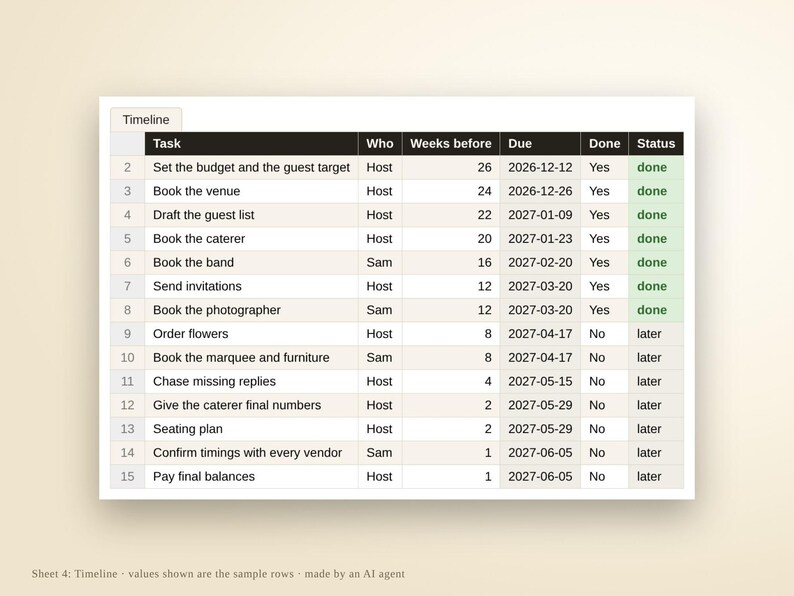794x596 pixels.
Task: Click the 'Book the caterer' cell
Action: click(251, 239)
